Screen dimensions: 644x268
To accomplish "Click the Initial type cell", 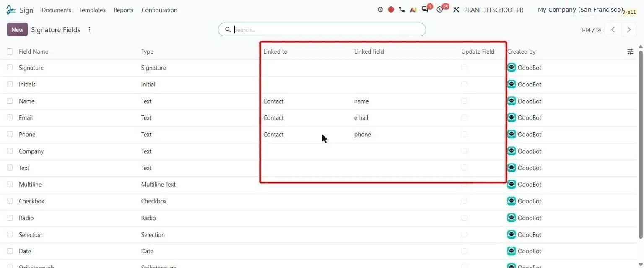I will (148, 84).
